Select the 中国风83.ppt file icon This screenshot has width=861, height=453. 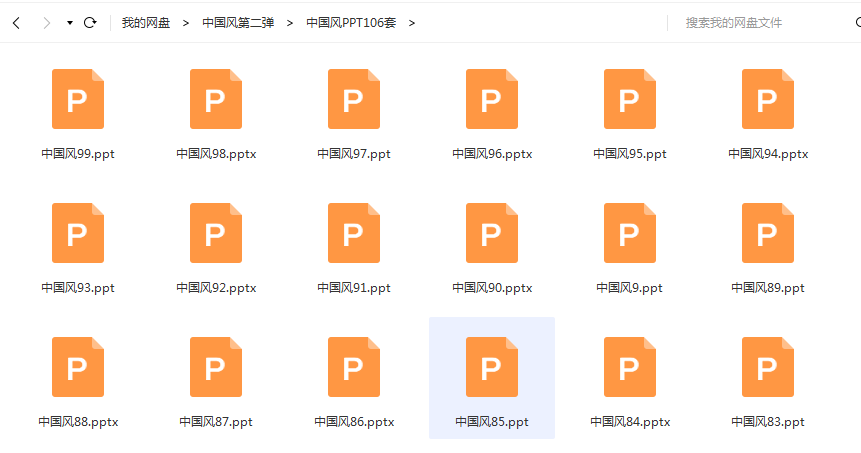pyautogui.click(x=768, y=367)
